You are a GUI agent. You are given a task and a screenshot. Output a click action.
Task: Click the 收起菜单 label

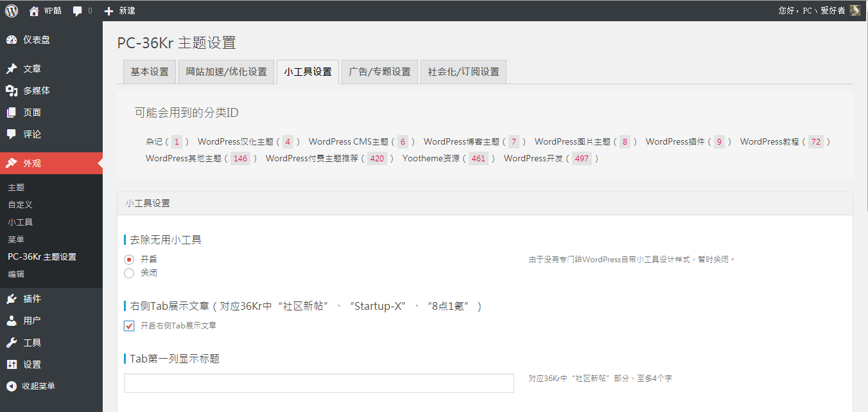[39, 386]
